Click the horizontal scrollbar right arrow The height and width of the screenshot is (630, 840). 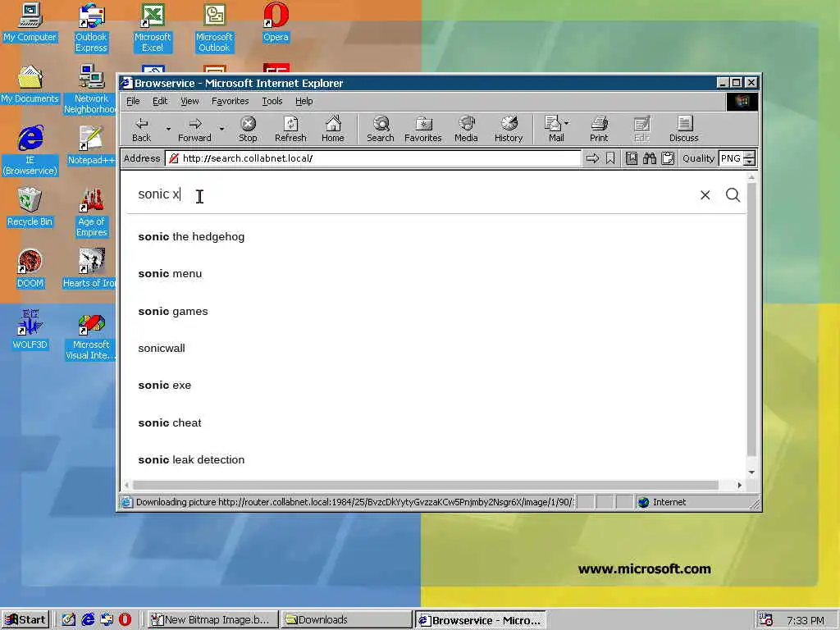[x=739, y=485]
